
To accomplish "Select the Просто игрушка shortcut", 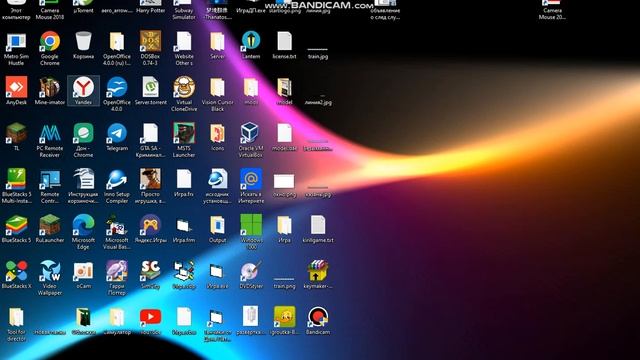I will (x=150, y=186).
